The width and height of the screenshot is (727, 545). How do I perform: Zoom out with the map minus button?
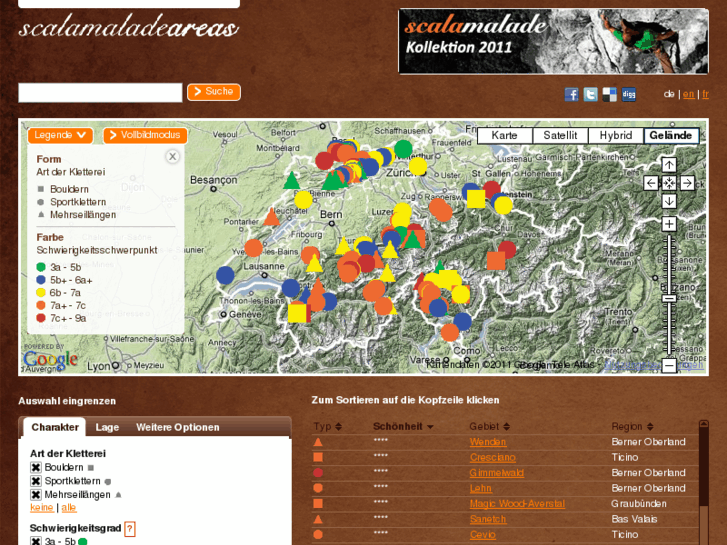coord(669,365)
